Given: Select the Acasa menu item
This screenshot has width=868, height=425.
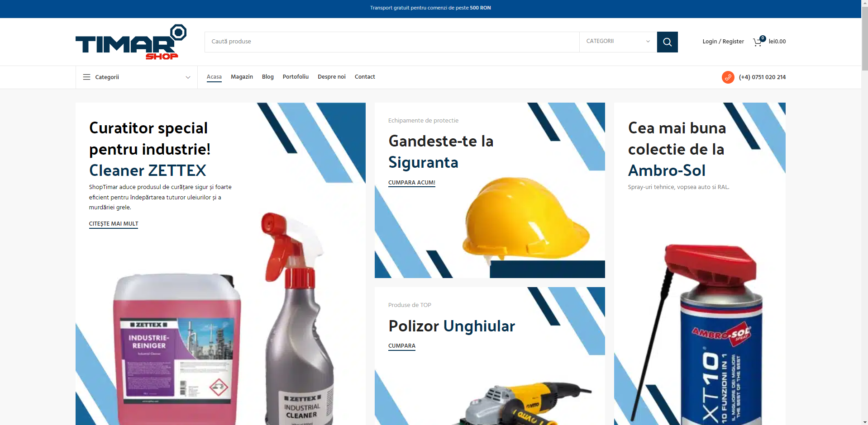Looking at the screenshot, I should (x=214, y=76).
